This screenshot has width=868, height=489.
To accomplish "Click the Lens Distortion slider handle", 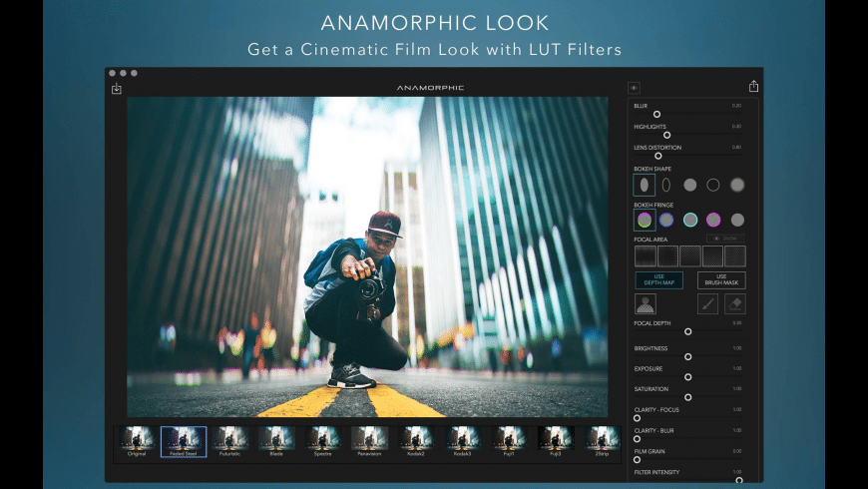I will [x=658, y=156].
